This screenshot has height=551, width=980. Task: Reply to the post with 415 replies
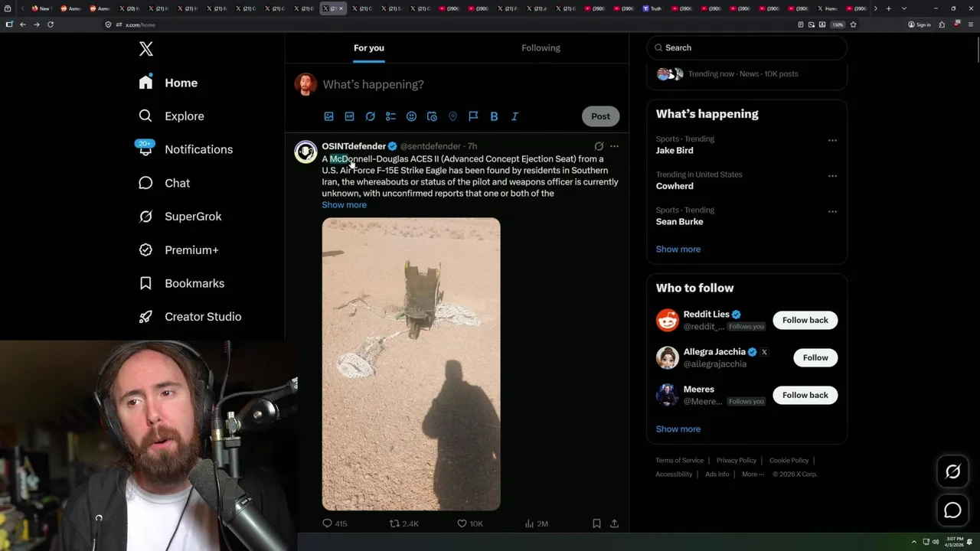[335, 524]
